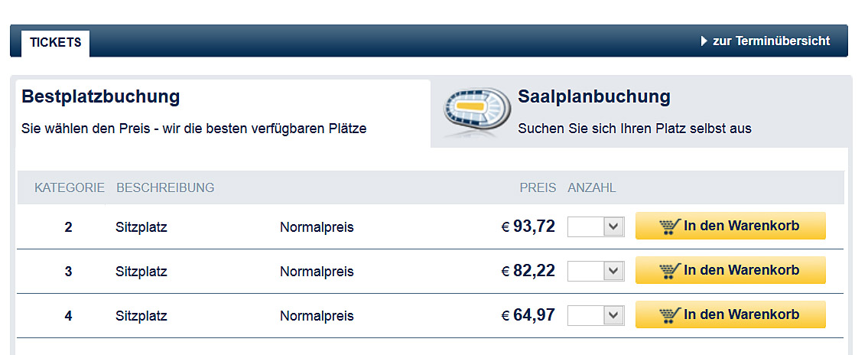Switch to Saalplanbuchung tab

tap(593, 97)
